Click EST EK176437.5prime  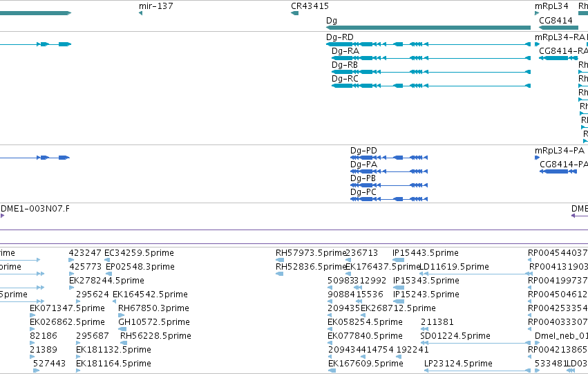(x=383, y=267)
